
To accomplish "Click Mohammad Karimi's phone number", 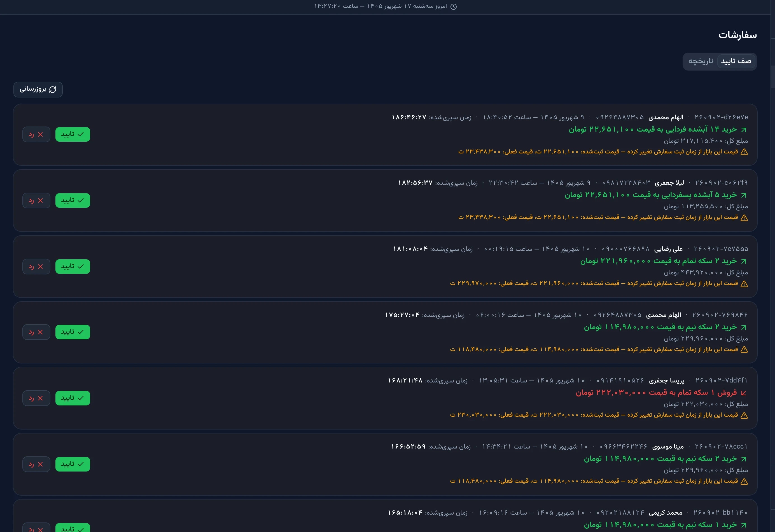I will (x=620, y=513).
